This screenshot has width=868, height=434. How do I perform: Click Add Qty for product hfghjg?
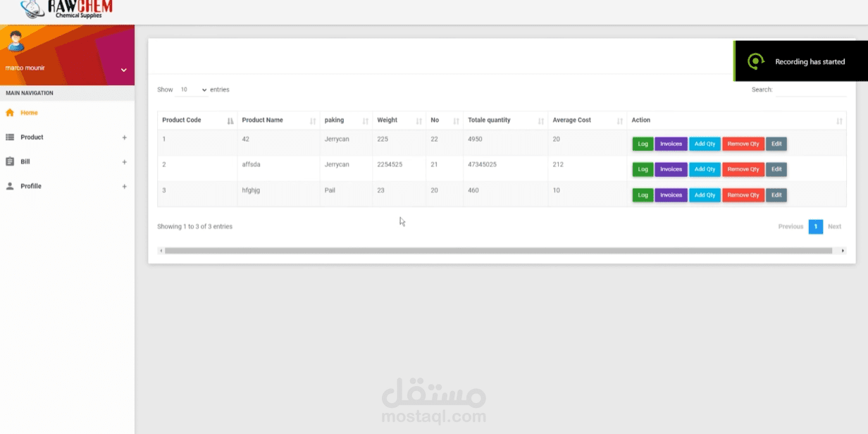pos(705,195)
